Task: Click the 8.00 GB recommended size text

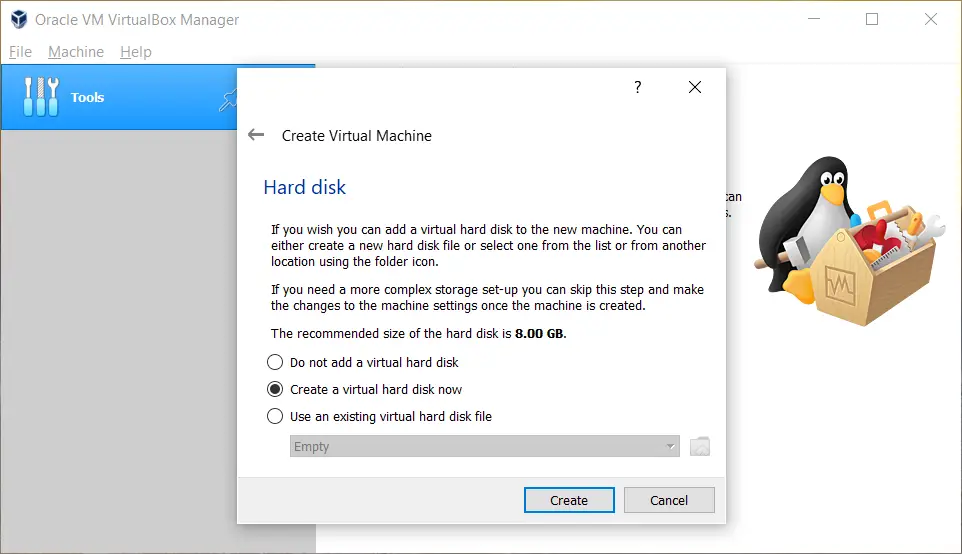Action: (539, 334)
